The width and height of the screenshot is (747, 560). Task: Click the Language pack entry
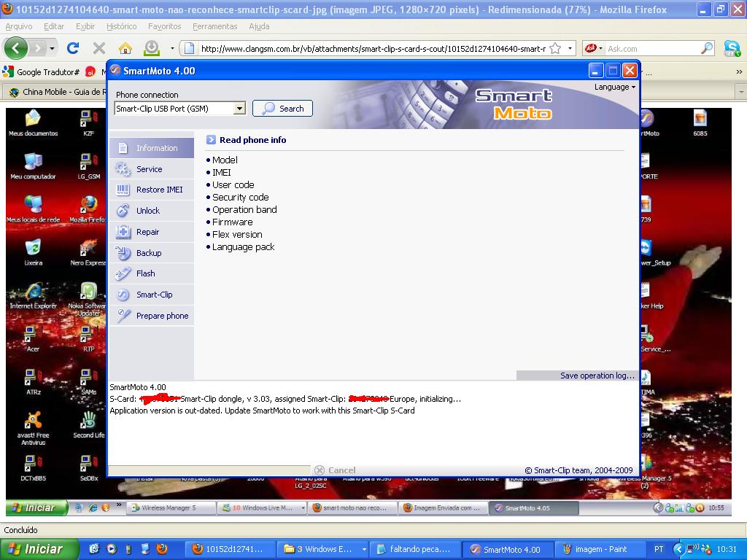tap(244, 246)
